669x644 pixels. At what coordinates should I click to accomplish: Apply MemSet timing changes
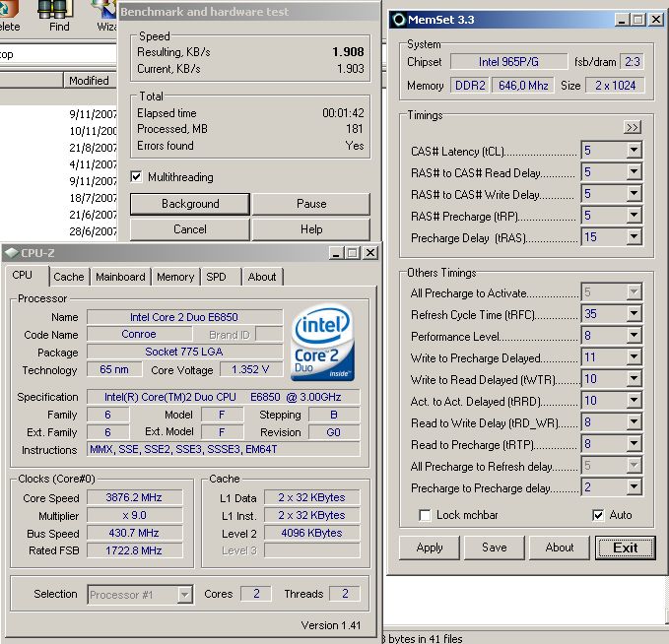pos(430,547)
